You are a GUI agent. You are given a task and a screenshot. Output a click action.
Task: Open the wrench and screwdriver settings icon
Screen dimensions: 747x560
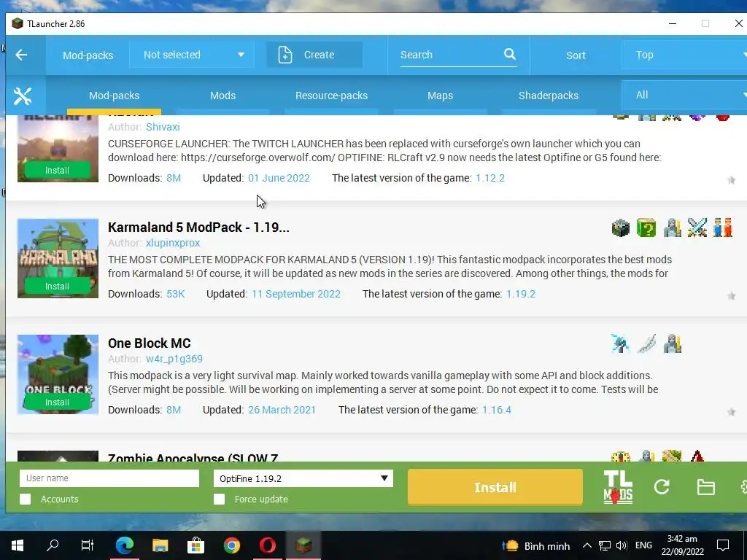(x=23, y=96)
